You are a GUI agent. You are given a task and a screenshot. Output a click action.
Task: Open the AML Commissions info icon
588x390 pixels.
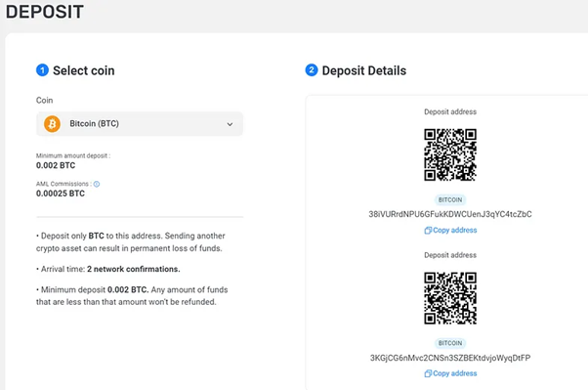point(97,184)
